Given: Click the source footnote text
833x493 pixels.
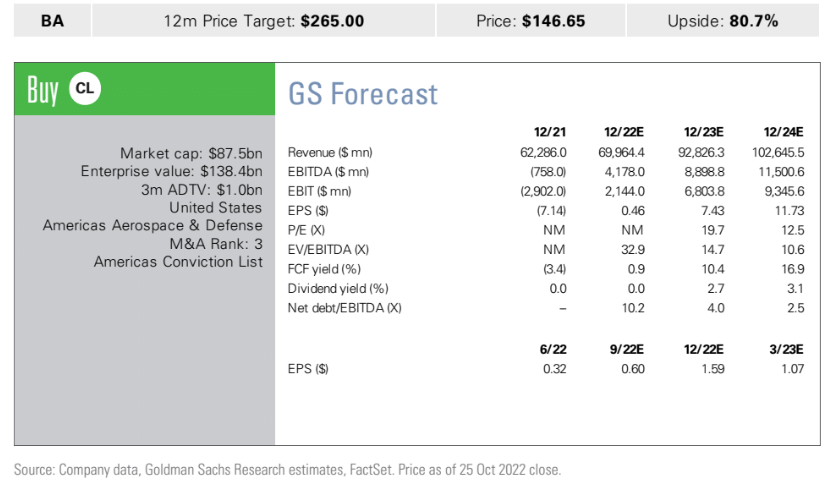Looking at the screenshot, I should coord(289,469).
